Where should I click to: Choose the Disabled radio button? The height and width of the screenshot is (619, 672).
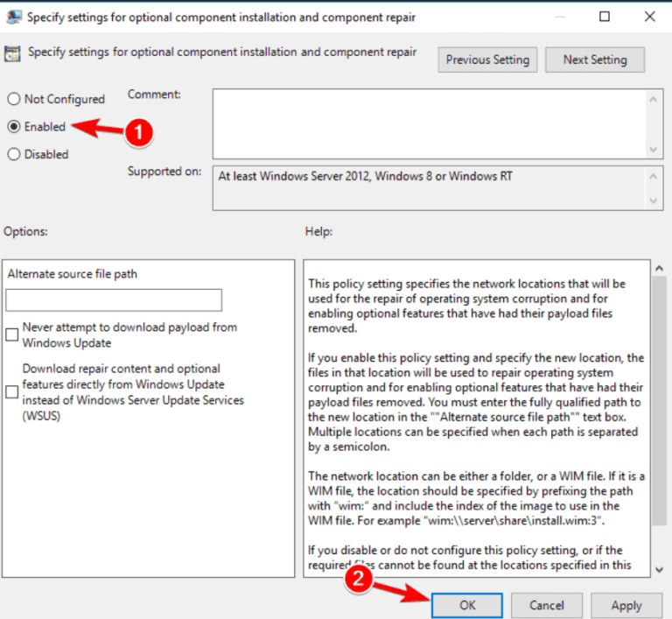coord(14,154)
